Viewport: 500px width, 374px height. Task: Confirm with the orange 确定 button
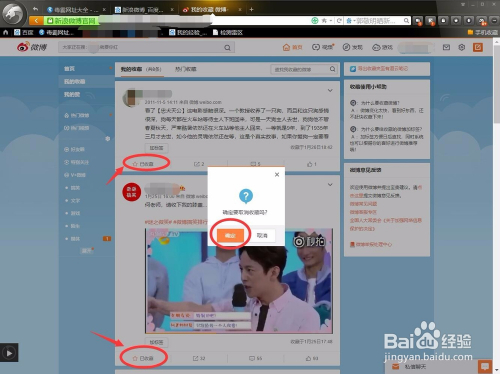pyautogui.click(x=230, y=235)
